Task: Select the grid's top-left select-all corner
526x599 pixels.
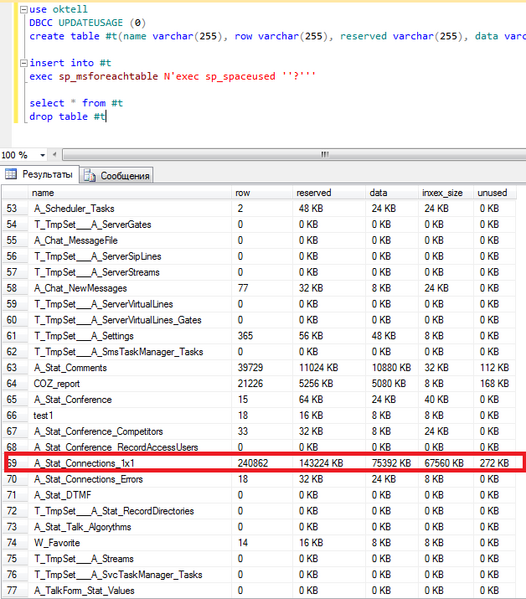Action: (15, 193)
